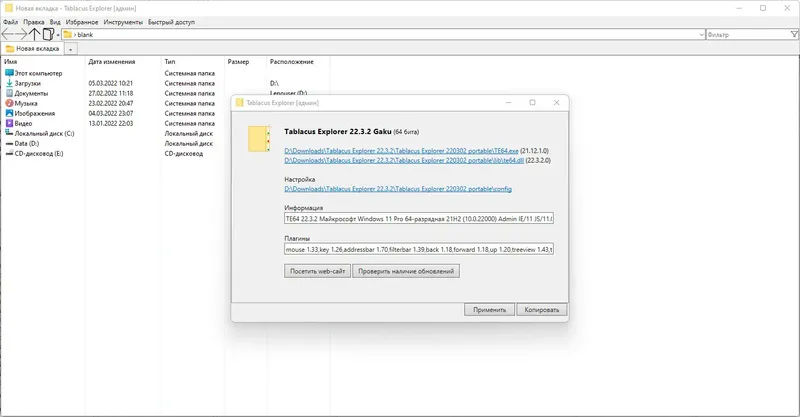Go back using the left arrow

tap(8, 34)
